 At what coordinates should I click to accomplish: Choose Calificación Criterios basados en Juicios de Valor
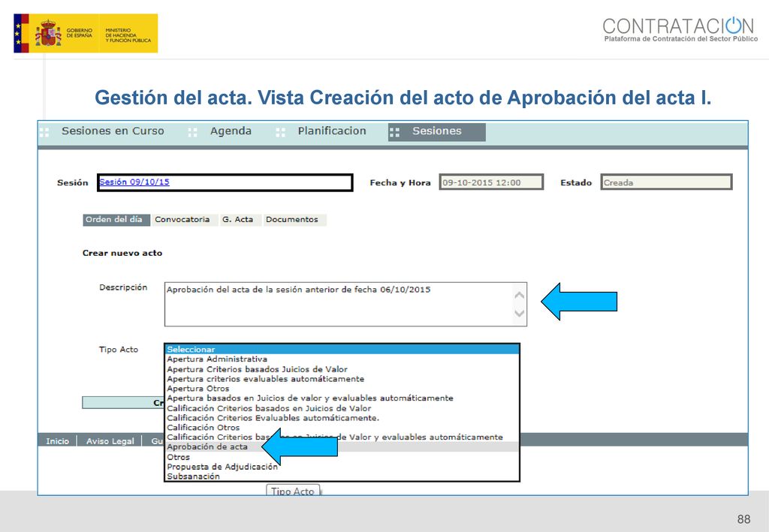coord(342,408)
